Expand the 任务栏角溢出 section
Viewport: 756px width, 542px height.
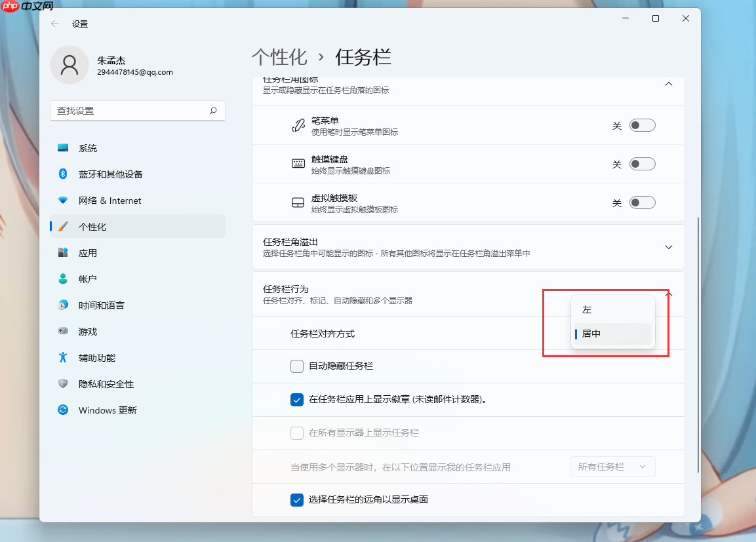668,247
